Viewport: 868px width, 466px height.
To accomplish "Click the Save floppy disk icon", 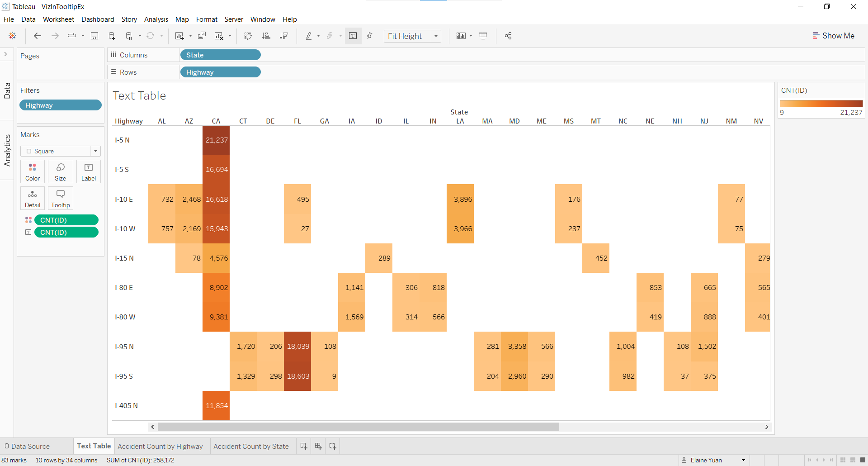I will [x=94, y=36].
